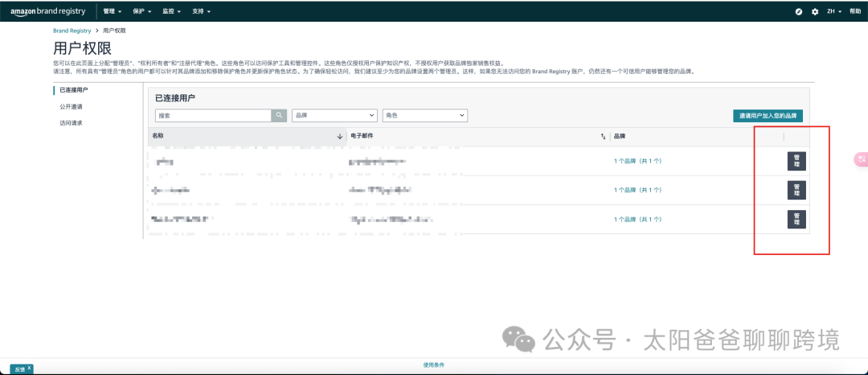Open the 支持 menu in top navigation

(201, 11)
